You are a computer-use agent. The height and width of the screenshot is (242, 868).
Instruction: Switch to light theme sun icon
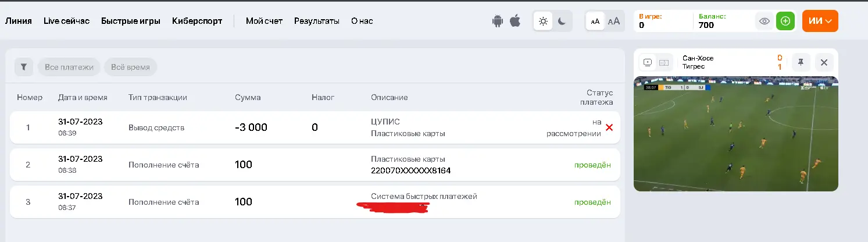(543, 21)
